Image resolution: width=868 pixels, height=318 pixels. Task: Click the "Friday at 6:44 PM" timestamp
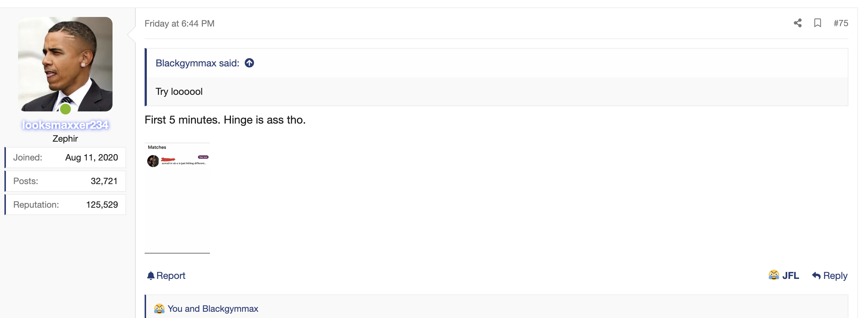coord(179,24)
